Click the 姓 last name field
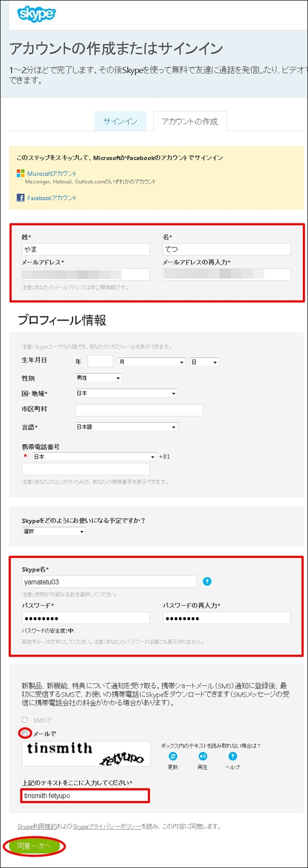Image resolution: width=308 pixels, height=868 pixels. 86,249
